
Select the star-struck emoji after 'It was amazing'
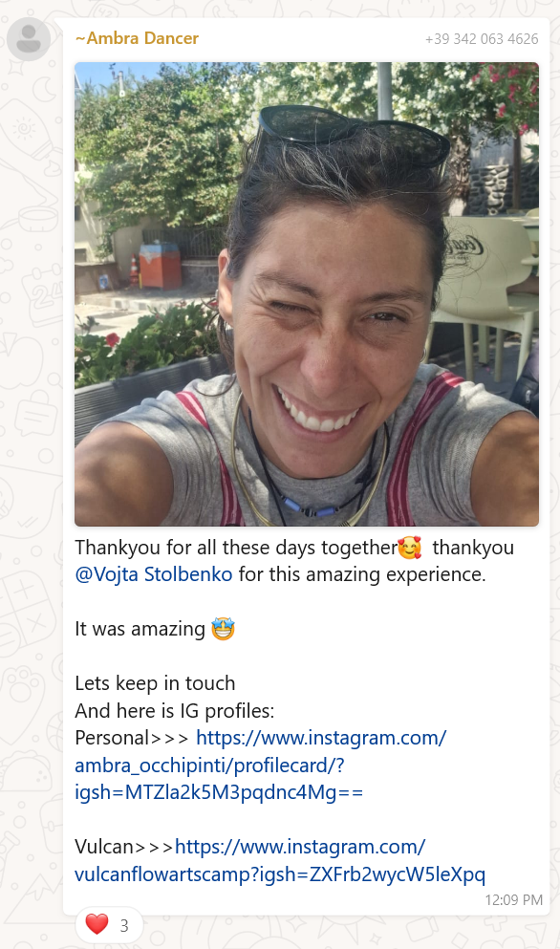point(223,630)
